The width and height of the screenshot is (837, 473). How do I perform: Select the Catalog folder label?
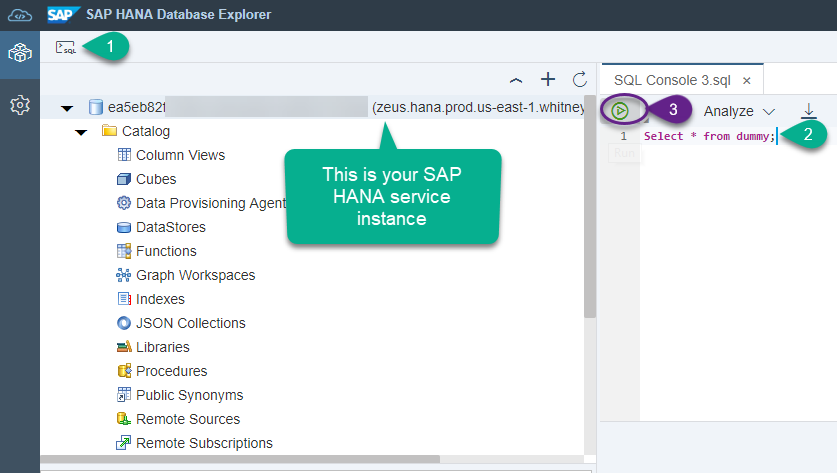coord(146,131)
